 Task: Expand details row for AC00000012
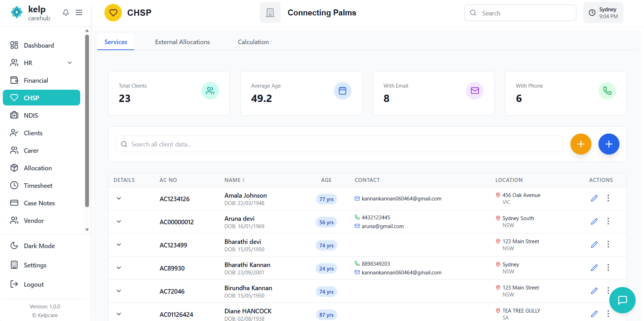tap(119, 221)
